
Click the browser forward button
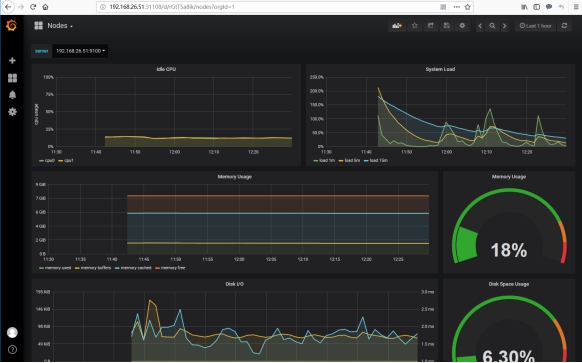pos(21,7)
